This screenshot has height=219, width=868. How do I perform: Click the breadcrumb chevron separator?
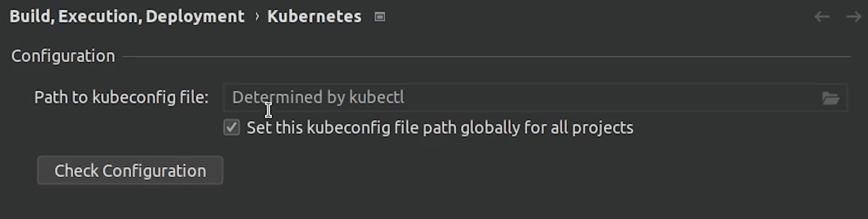click(256, 17)
